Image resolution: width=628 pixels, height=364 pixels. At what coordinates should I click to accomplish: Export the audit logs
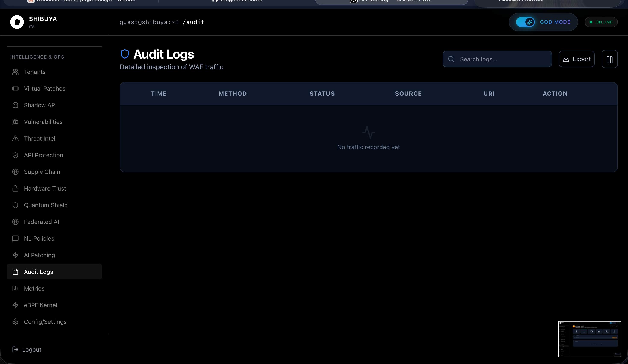pos(576,59)
